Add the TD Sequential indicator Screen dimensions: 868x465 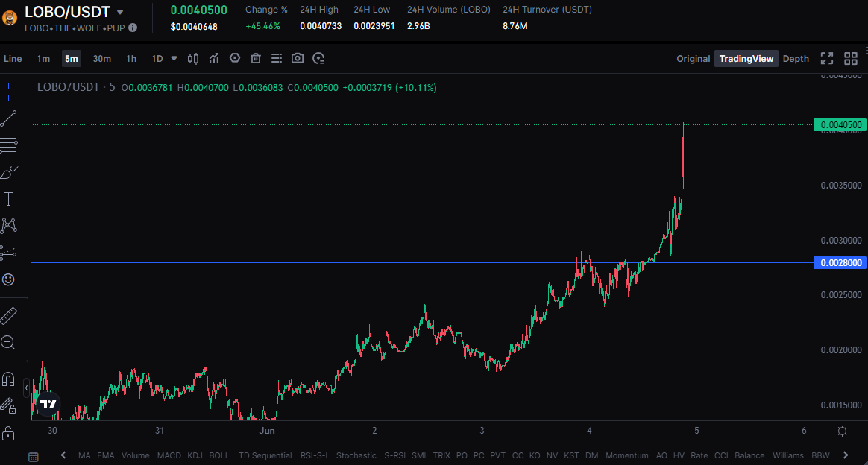(x=265, y=455)
